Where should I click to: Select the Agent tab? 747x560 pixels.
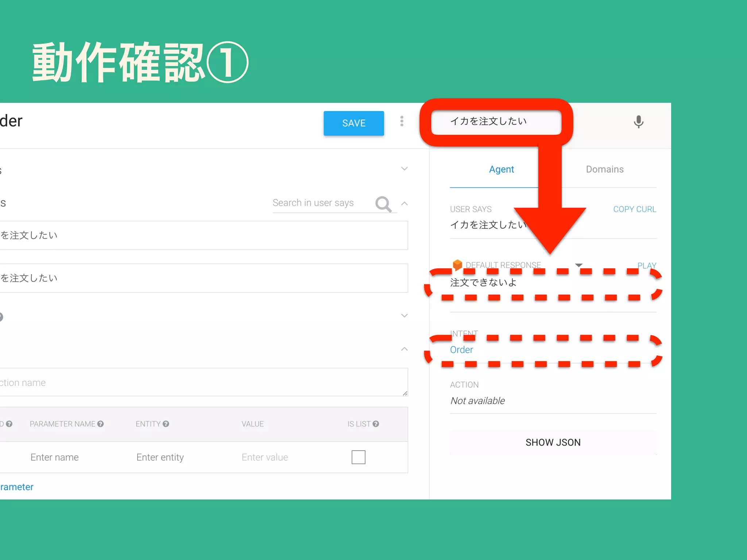click(501, 169)
